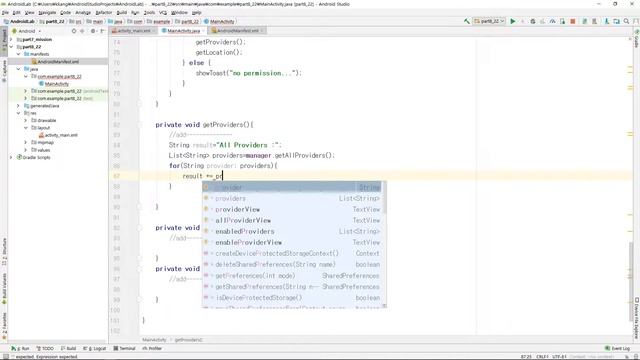640x360 pixels.
Task: Open the AVD Manager icon
Action: [594, 21]
